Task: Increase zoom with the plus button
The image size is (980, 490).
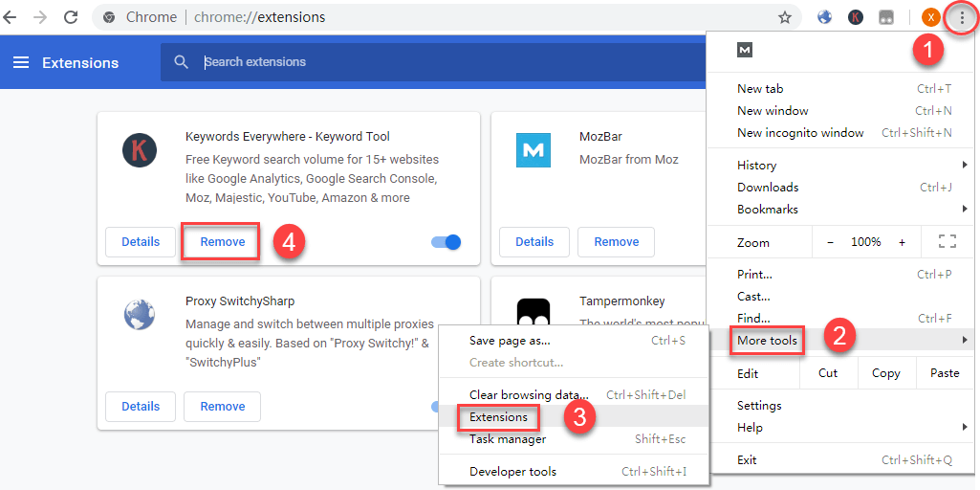Action: point(902,241)
